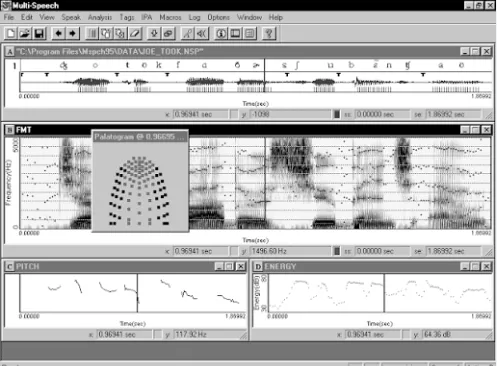Click tag marker below IPA symbol s
Viewport: 497px width, 366px height.
click(x=287, y=75)
